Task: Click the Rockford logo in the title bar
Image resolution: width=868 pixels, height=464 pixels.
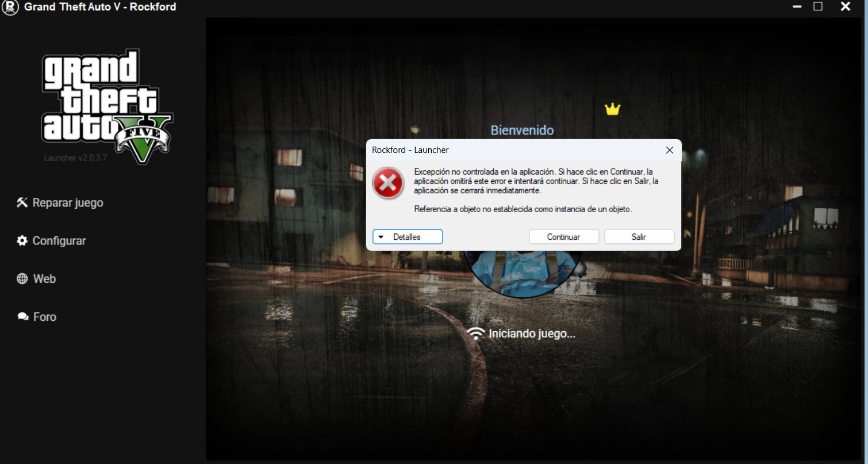Action: [10, 7]
